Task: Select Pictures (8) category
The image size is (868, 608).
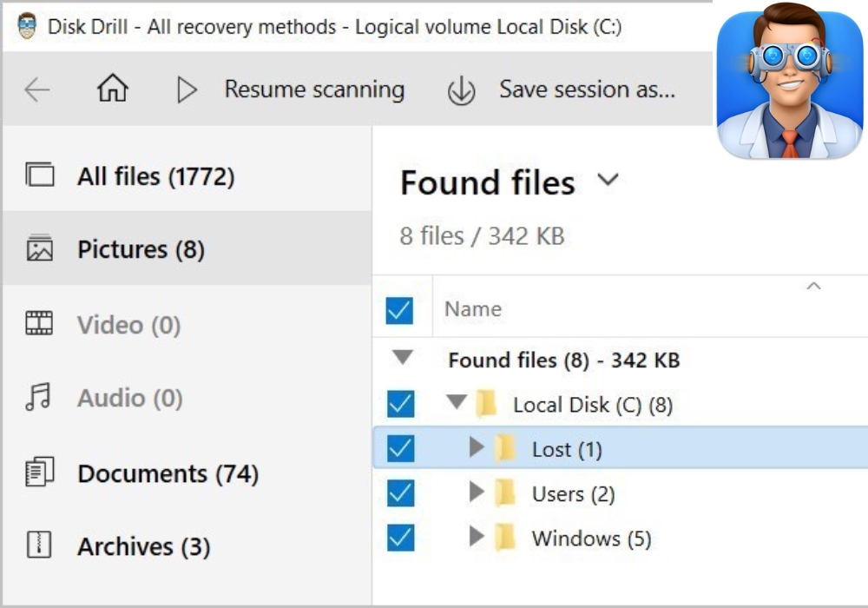Action: coord(187,248)
